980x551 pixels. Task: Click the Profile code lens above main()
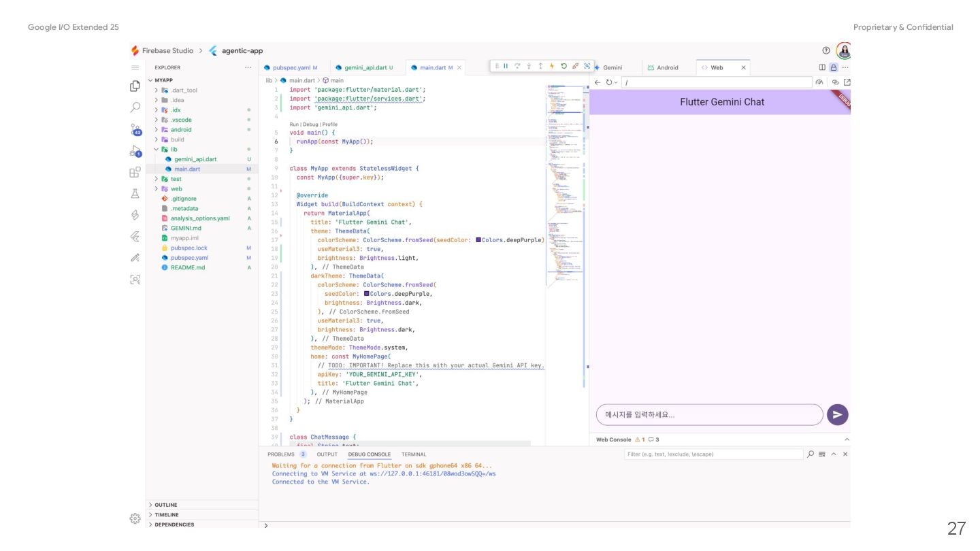point(329,124)
